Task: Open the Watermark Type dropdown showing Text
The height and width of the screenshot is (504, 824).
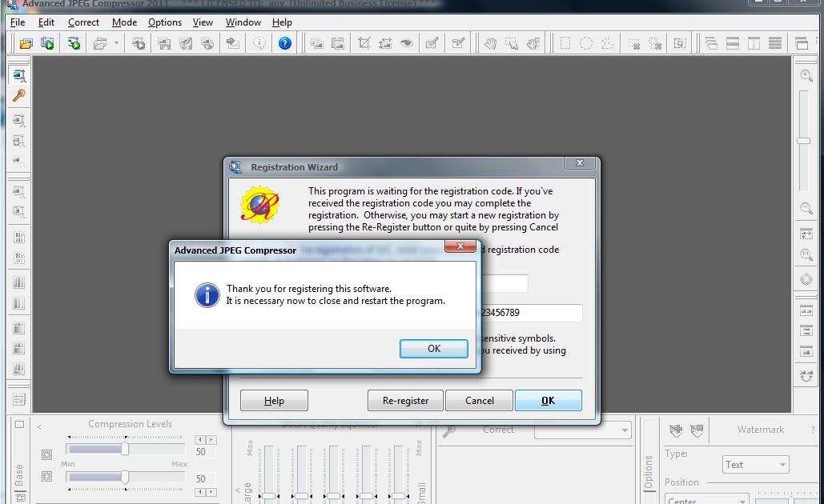Action: [x=756, y=465]
